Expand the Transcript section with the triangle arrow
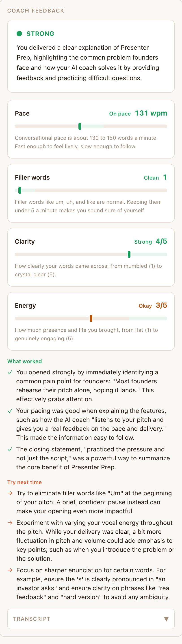Viewport: 182px width, 644px height. tap(166, 619)
